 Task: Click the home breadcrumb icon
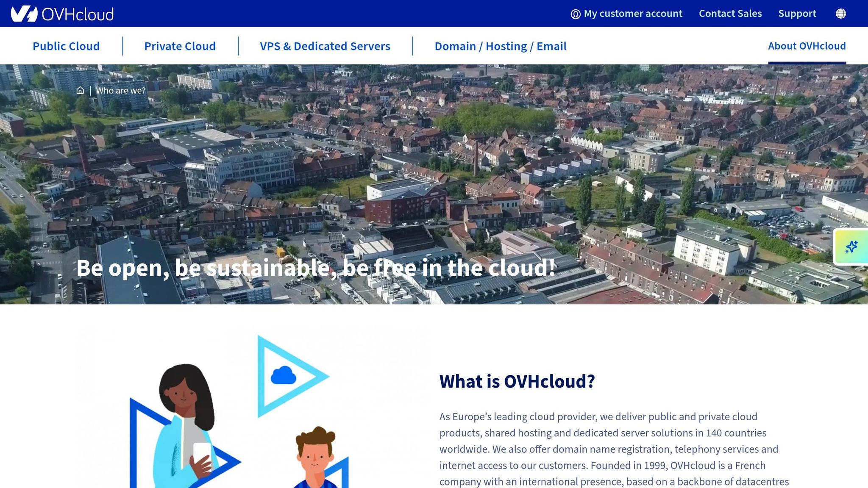point(81,90)
